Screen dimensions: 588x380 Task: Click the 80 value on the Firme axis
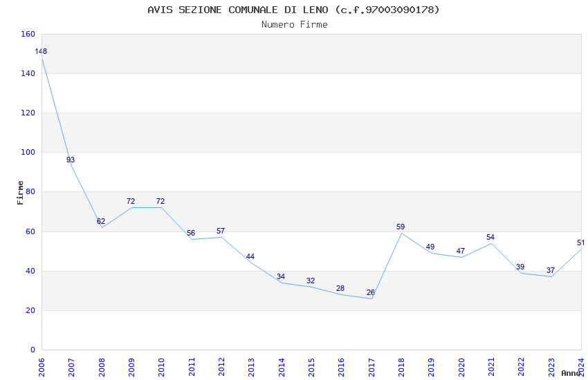30,191
